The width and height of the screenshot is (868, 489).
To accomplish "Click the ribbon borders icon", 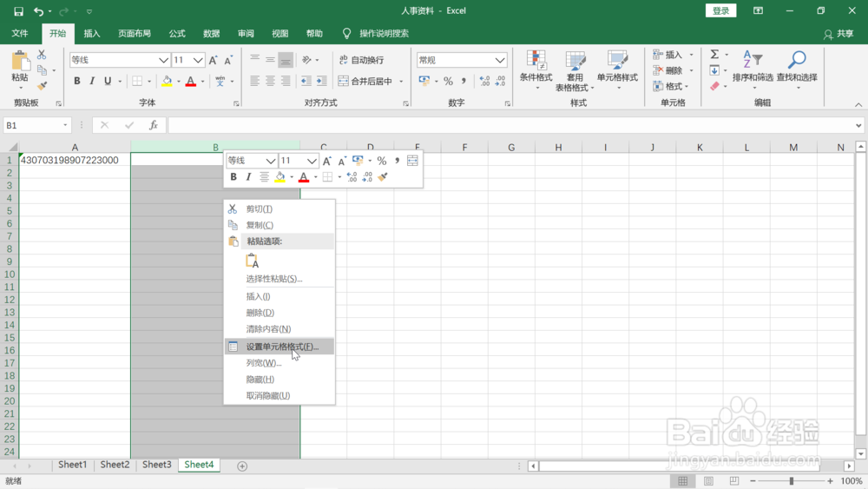I will pos(137,82).
